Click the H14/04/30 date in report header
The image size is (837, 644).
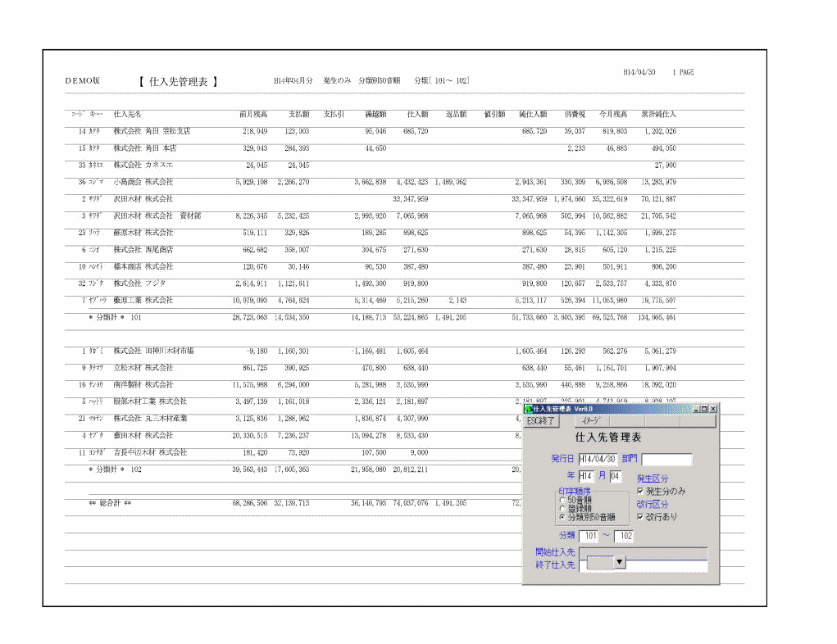click(x=639, y=72)
